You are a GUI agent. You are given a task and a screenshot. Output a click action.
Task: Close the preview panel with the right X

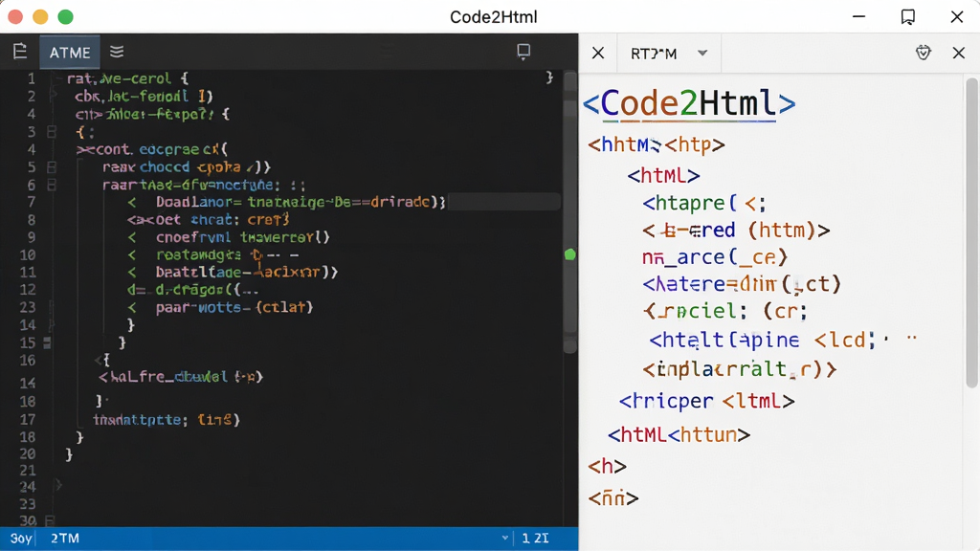coord(959,53)
